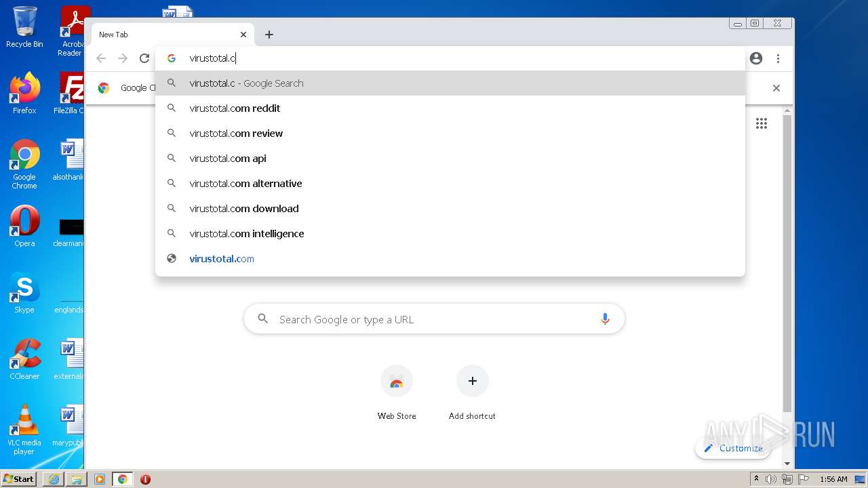Image resolution: width=868 pixels, height=488 pixels.
Task: Open the Action Center flag tray icon
Action: point(804,479)
